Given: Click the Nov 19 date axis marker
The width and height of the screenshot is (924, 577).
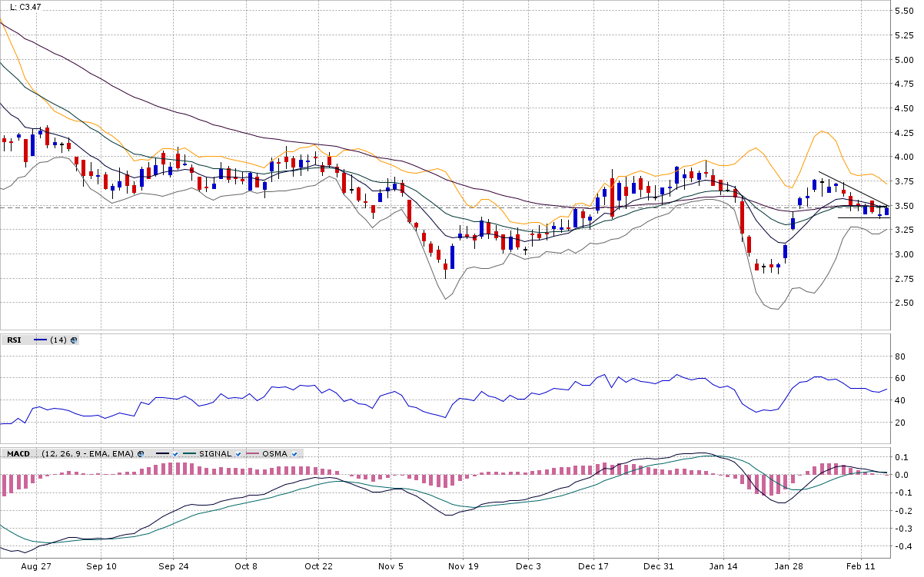Looking at the screenshot, I should 463,566.
